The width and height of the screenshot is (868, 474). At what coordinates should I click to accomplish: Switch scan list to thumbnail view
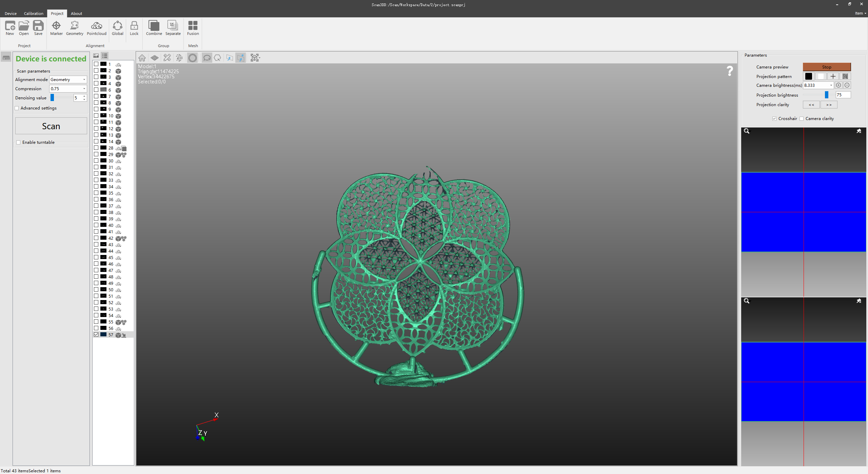pos(96,56)
